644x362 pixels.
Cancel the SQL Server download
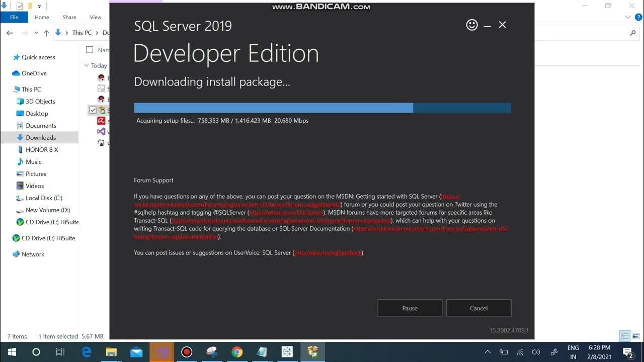479,308
